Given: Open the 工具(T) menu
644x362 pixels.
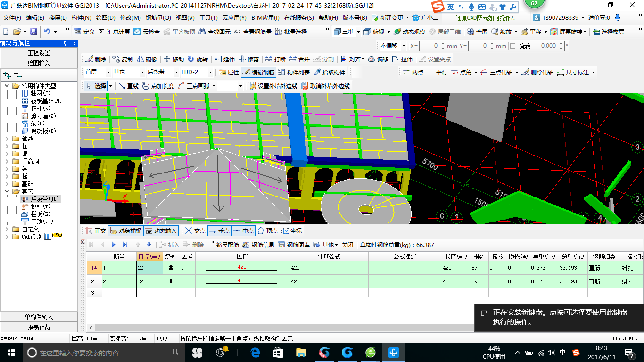Looking at the screenshot, I should point(208,18).
